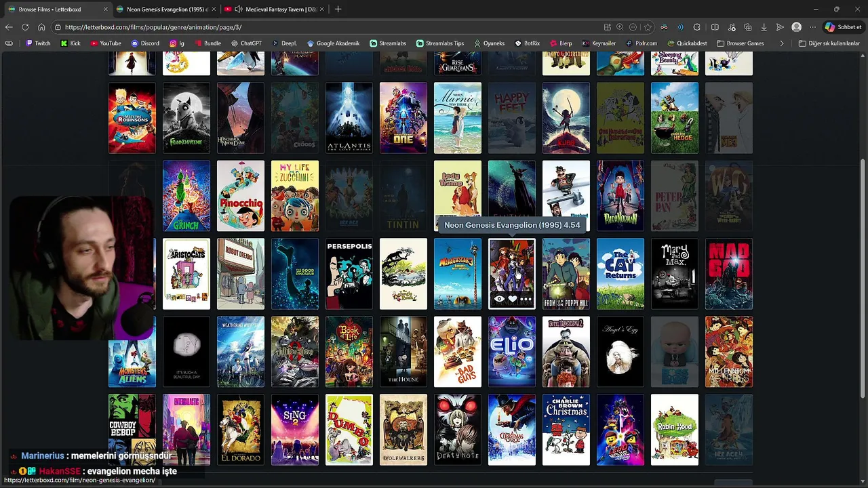
Task: Open Pixlr.com bookmark
Action: point(641,43)
